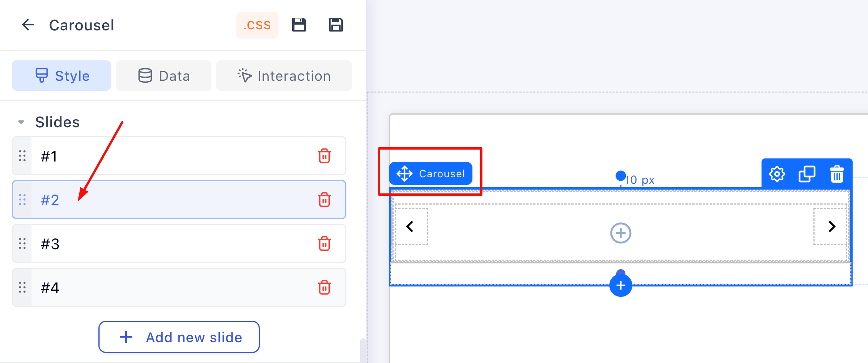Go back using the left arrow icon
868x363 pixels.
coord(28,25)
